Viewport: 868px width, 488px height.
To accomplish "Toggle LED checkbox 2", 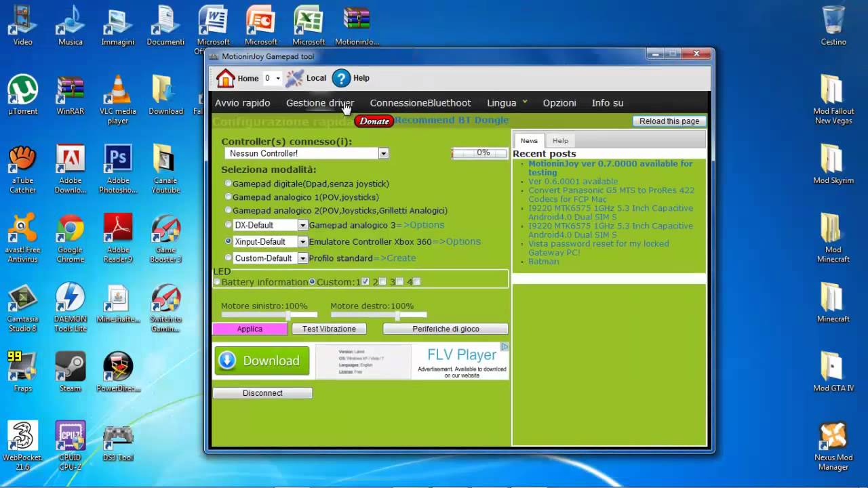I will tap(382, 281).
